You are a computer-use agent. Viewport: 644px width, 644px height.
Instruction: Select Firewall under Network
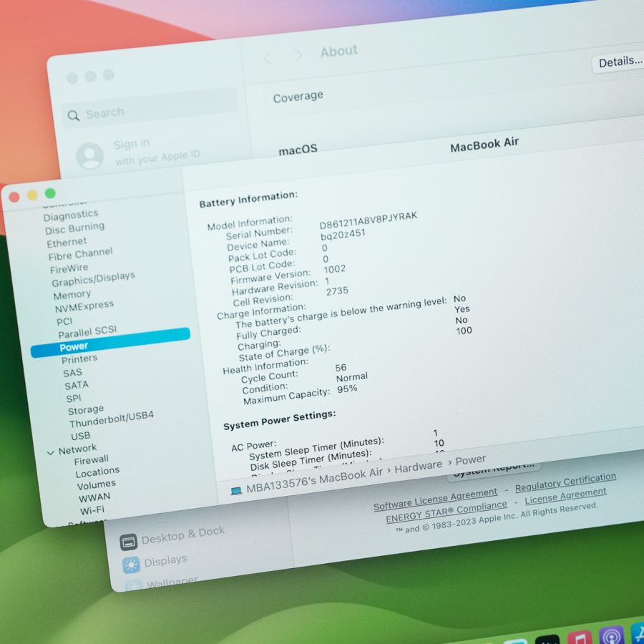91,460
